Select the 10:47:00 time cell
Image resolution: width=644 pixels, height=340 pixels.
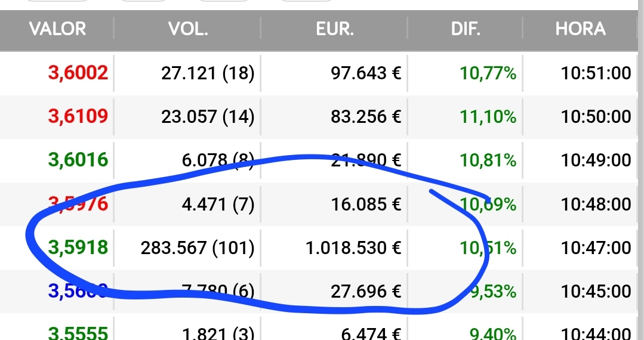(596, 248)
